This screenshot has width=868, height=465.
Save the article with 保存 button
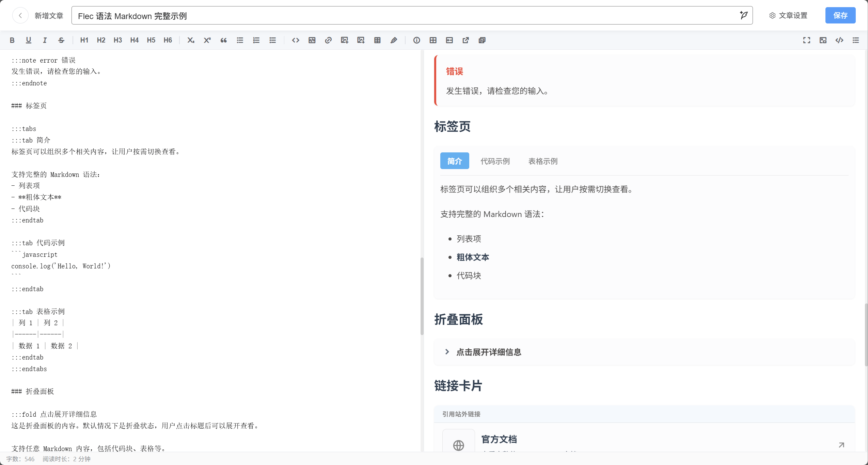[840, 15]
